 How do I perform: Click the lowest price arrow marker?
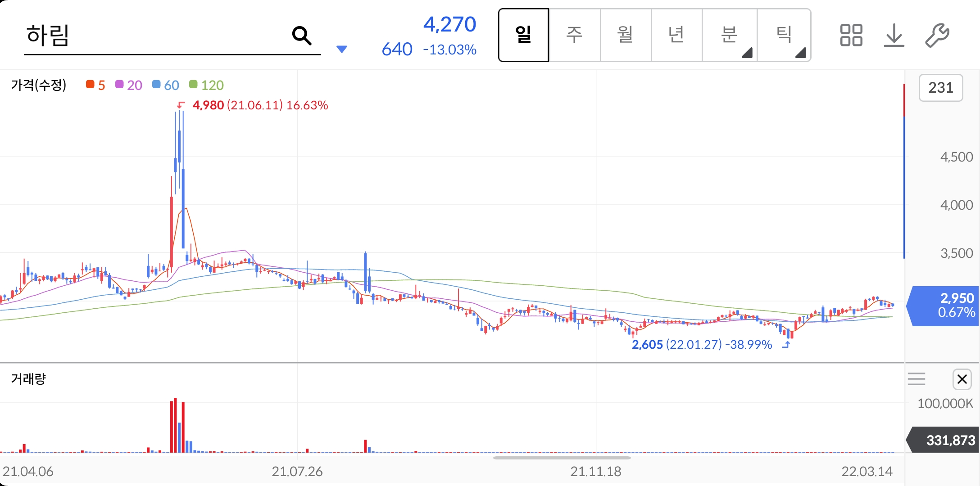click(x=786, y=345)
